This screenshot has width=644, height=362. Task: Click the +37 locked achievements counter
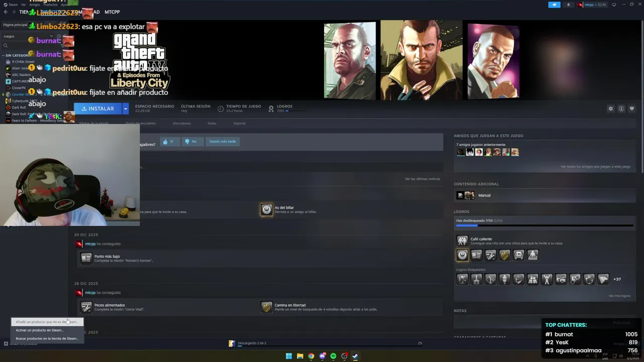[x=617, y=279]
